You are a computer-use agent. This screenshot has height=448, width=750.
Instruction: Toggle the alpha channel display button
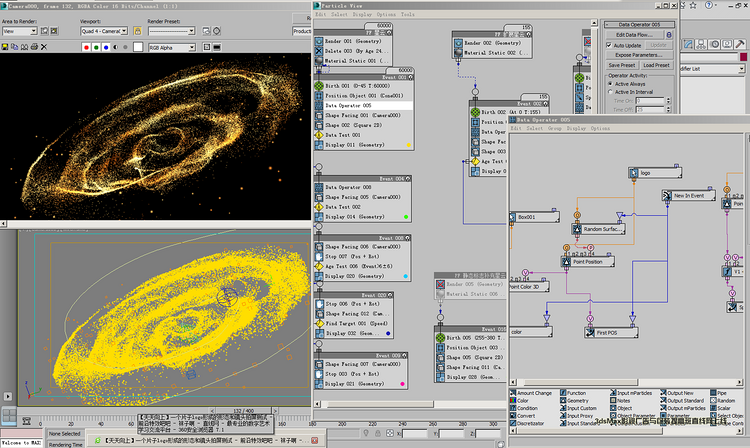pos(116,47)
